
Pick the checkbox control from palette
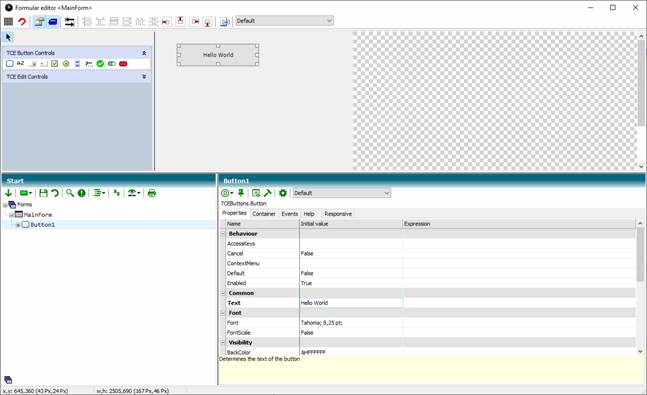(54, 64)
